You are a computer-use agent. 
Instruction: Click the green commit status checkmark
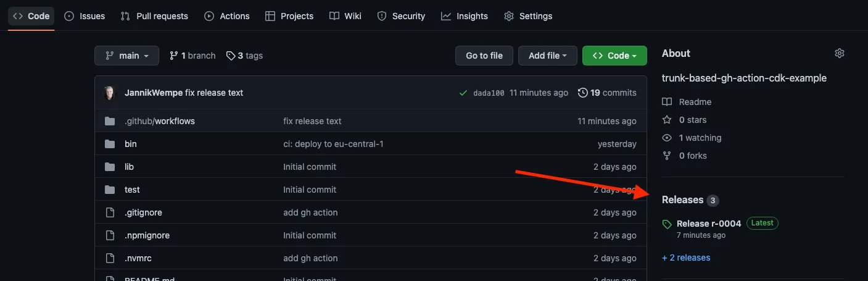pyautogui.click(x=463, y=93)
